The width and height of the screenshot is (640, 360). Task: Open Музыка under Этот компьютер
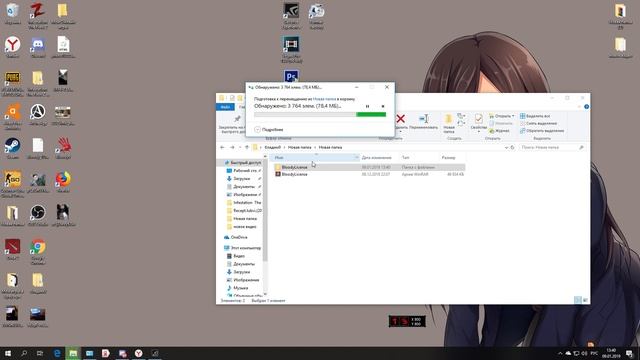click(237, 288)
